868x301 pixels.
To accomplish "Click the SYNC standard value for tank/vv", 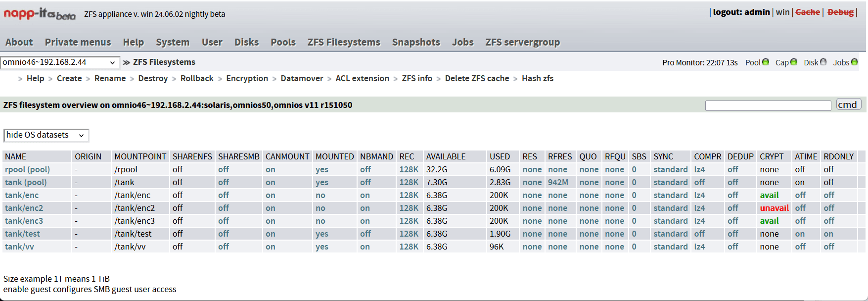I will 670,247.
